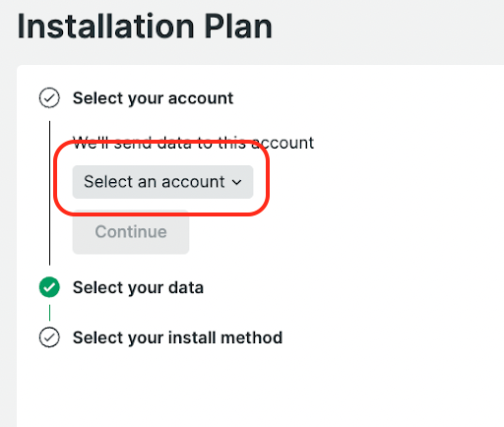Click the black vertical connector line under step one

(49, 193)
